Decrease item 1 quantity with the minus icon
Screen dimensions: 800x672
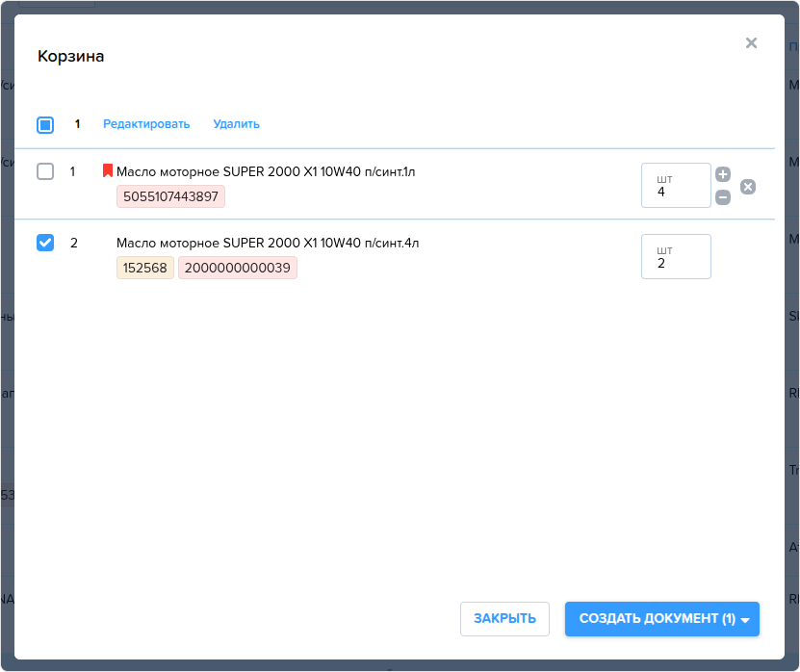point(722,197)
